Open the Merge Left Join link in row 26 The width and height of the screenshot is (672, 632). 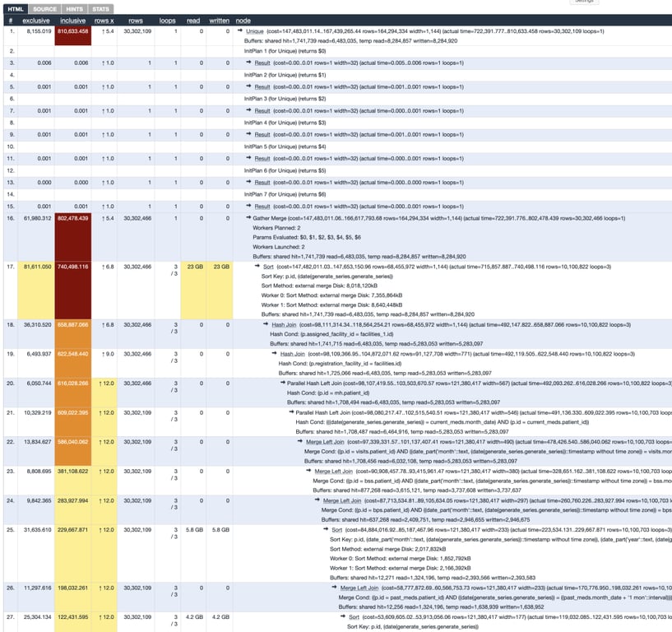[x=359, y=588]
